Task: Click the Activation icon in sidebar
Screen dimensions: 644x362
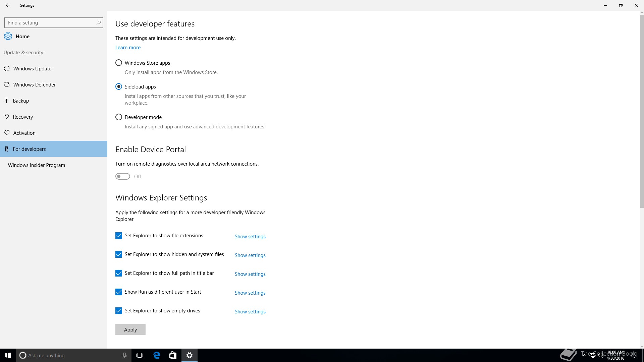Action: click(x=7, y=133)
